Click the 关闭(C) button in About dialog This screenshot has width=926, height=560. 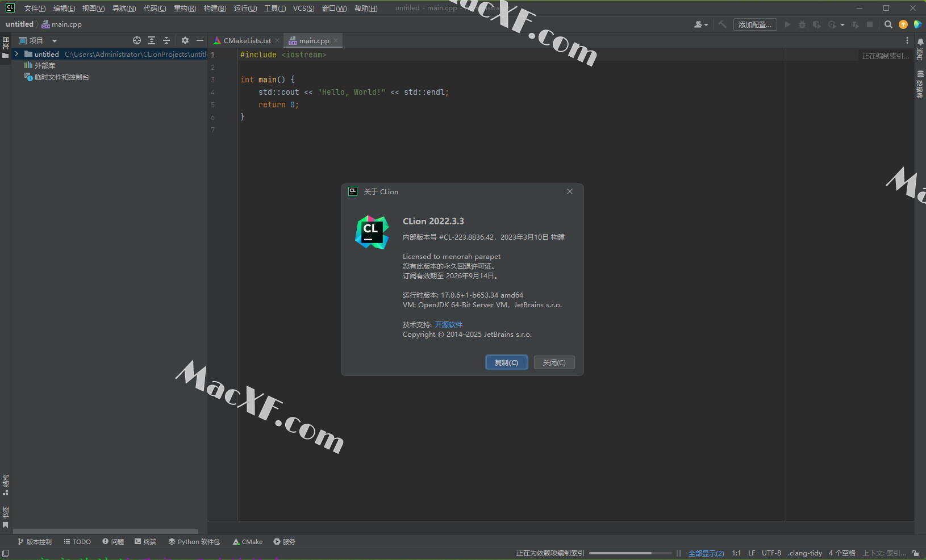coord(554,362)
